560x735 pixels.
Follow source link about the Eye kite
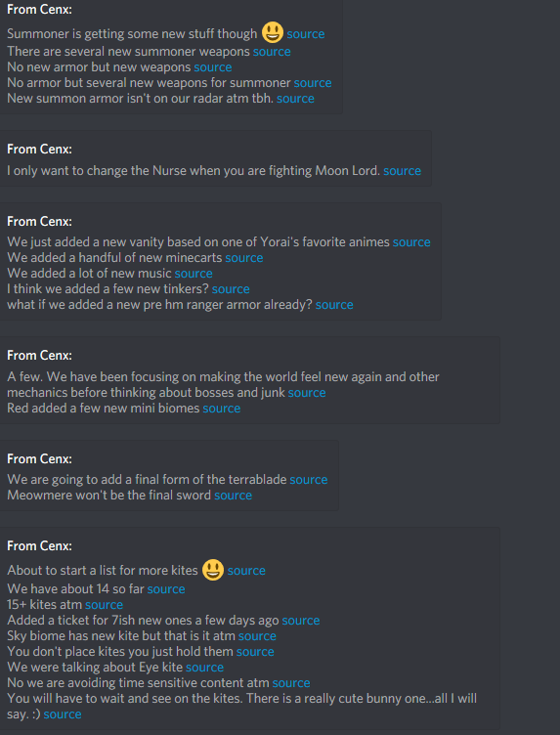(205, 667)
